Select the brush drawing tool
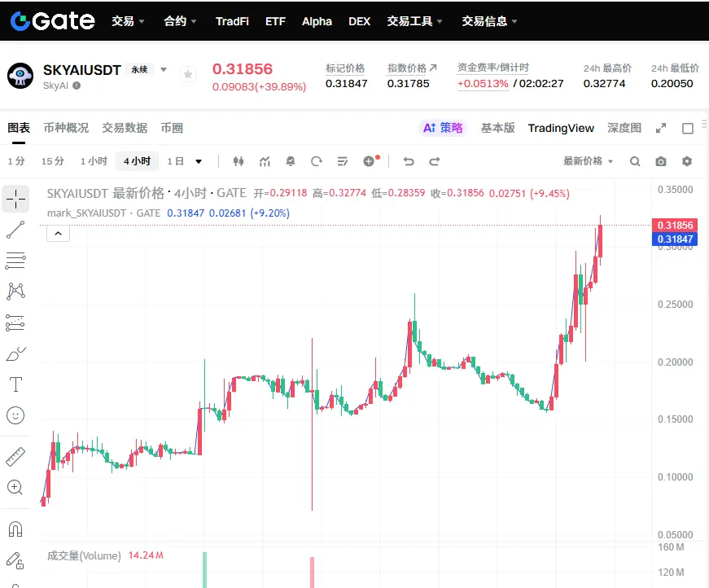Viewport: 709px width, 588px height. [x=15, y=353]
